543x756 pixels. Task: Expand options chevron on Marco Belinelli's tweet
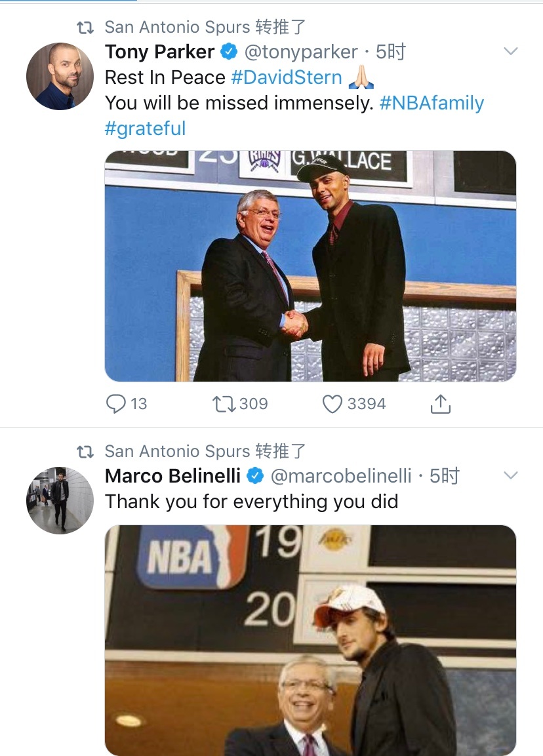tap(510, 475)
